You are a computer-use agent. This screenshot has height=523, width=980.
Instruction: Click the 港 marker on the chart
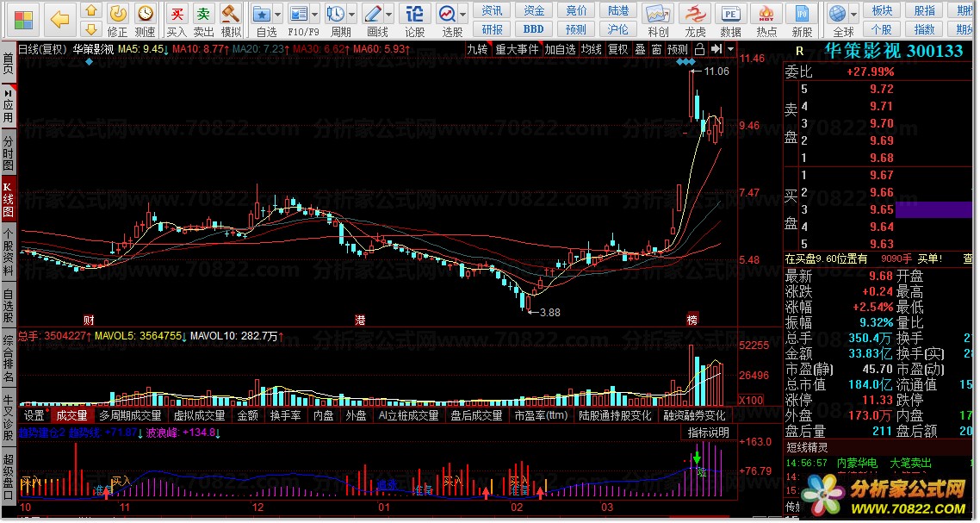click(360, 321)
